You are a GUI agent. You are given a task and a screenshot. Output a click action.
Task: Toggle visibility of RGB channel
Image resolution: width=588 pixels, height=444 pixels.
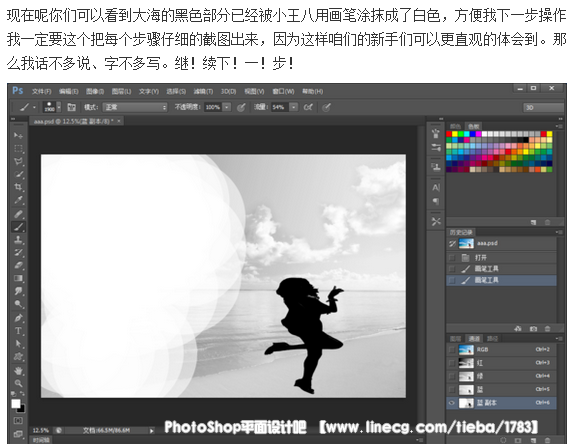(x=452, y=350)
